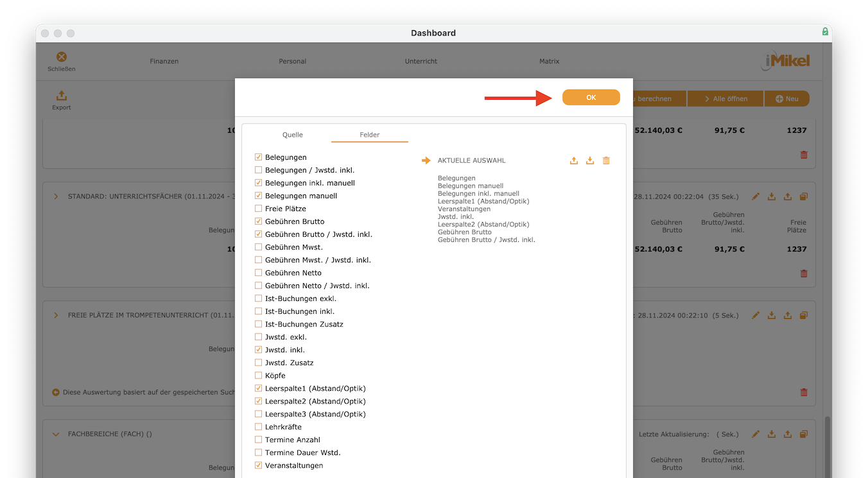Click upload icon on Freie Plätze card

(788, 315)
